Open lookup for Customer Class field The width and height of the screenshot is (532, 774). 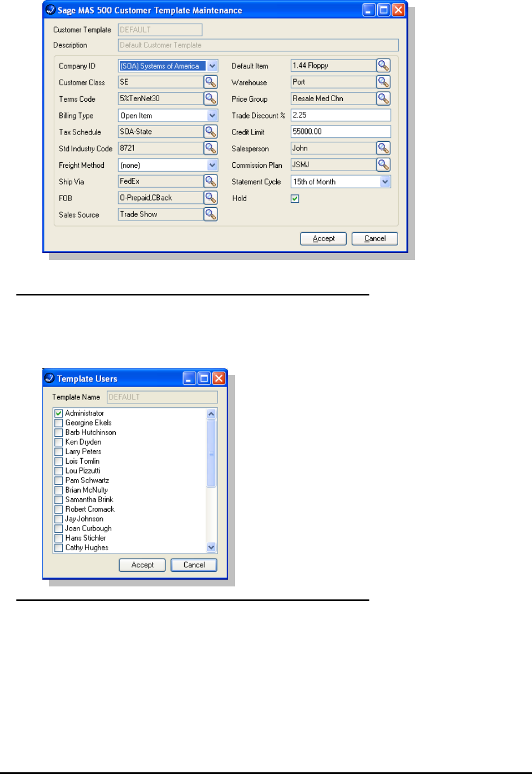(211, 82)
